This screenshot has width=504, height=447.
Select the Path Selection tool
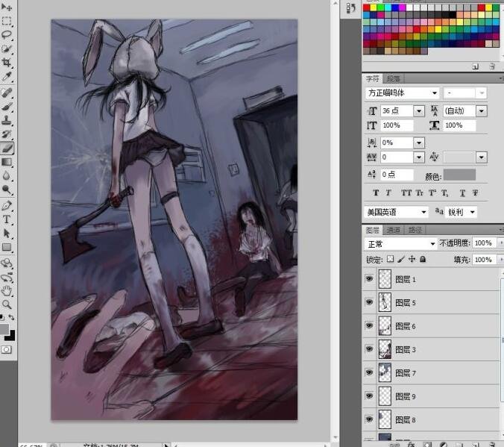point(7,234)
